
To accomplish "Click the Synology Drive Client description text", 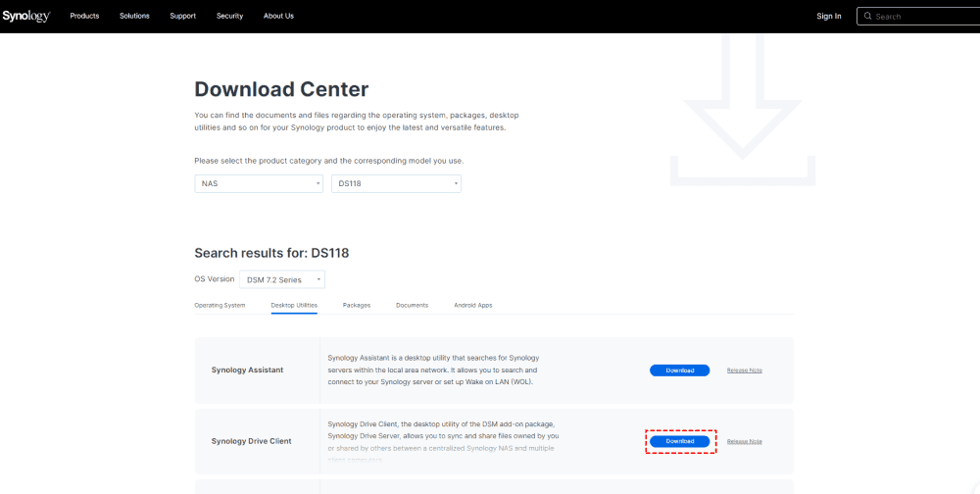I will (443, 441).
